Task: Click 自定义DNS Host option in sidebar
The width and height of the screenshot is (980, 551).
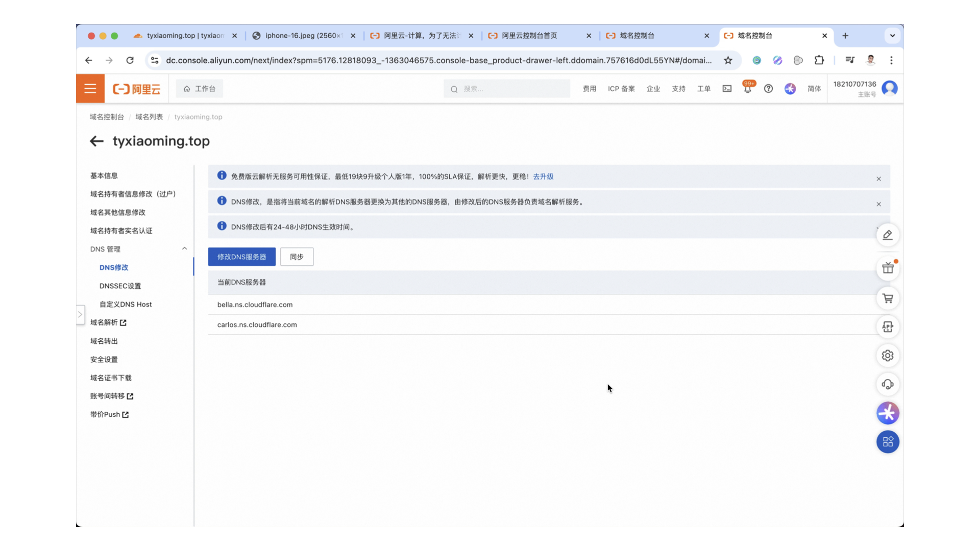Action: 125,304
